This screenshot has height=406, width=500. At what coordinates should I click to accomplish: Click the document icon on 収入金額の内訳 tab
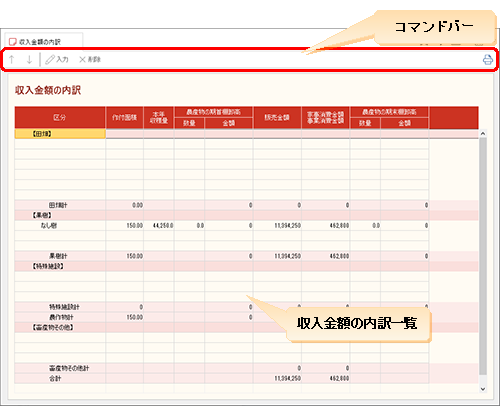pyautogui.click(x=12, y=42)
